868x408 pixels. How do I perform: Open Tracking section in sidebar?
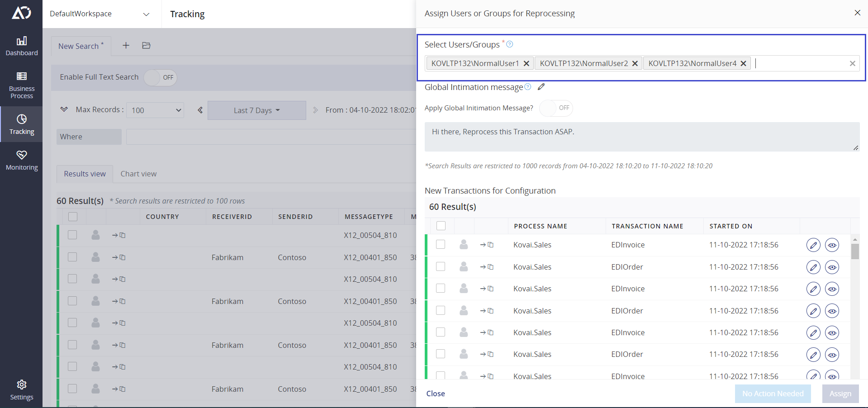[x=21, y=124]
